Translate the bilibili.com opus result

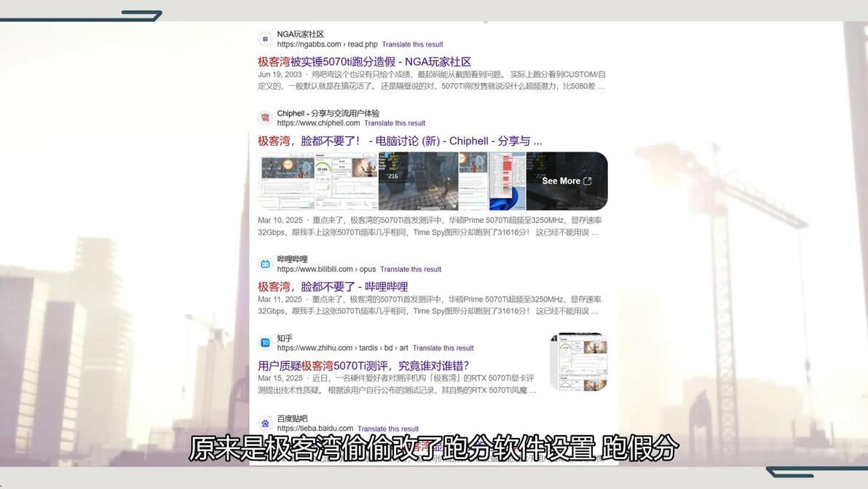[411, 270]
